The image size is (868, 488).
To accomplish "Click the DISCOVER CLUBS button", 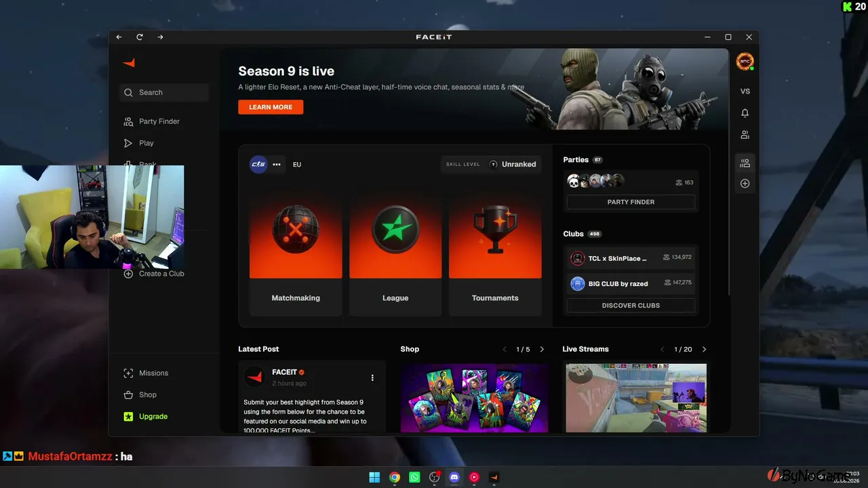I will (x=631, y=306).
